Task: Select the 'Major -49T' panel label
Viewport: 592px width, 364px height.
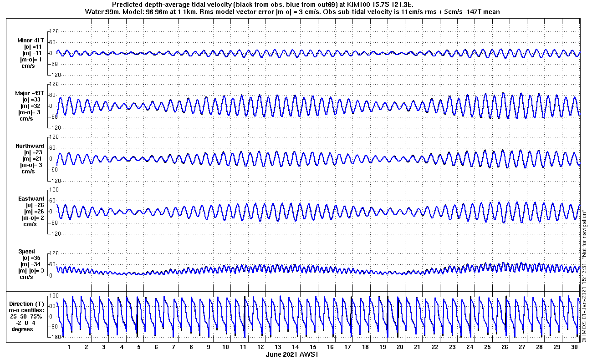Action: (x=29, y=93)
